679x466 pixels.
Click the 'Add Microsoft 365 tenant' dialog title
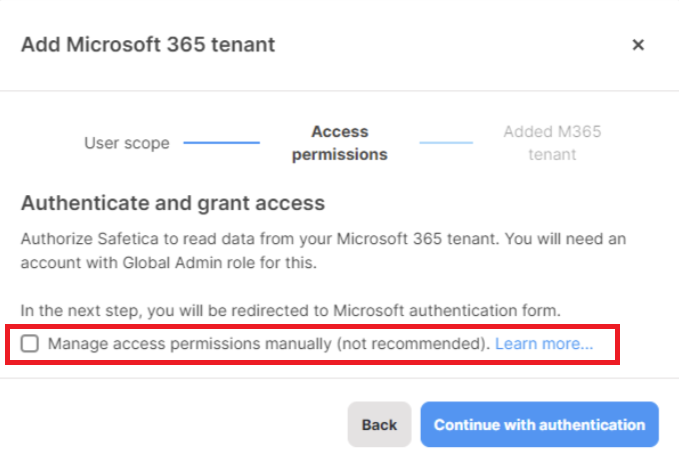coord(148,45)
